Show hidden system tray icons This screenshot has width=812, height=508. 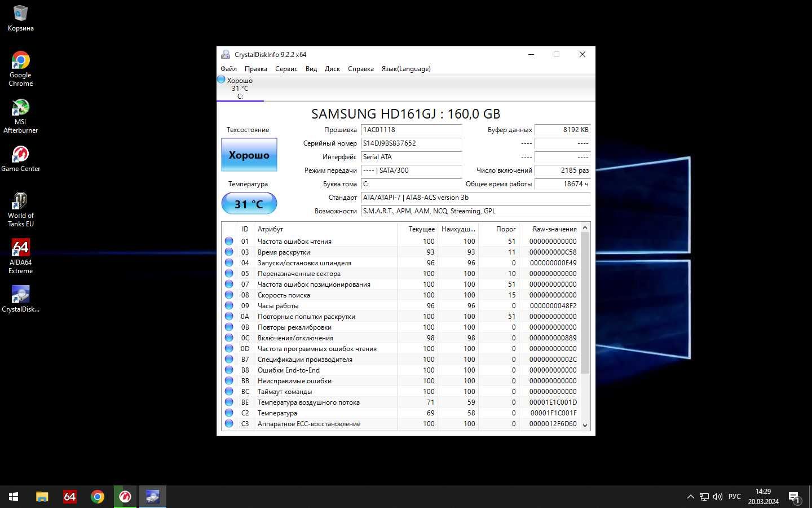690,497
